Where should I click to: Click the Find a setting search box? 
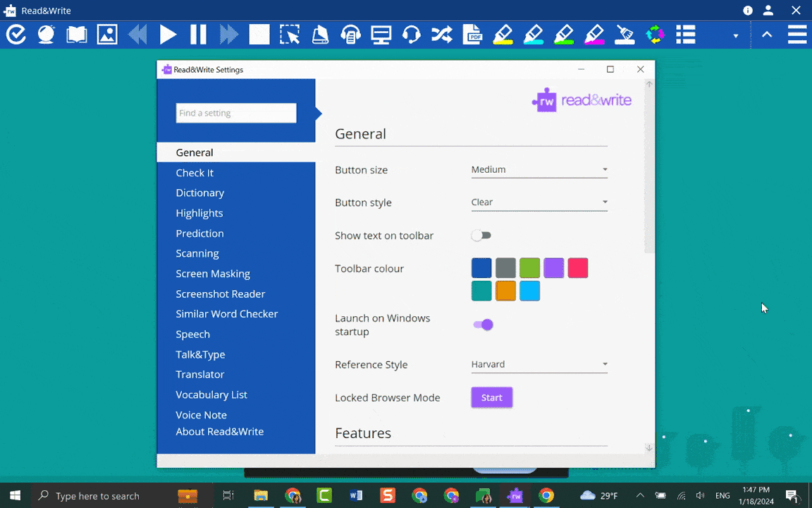236,113
